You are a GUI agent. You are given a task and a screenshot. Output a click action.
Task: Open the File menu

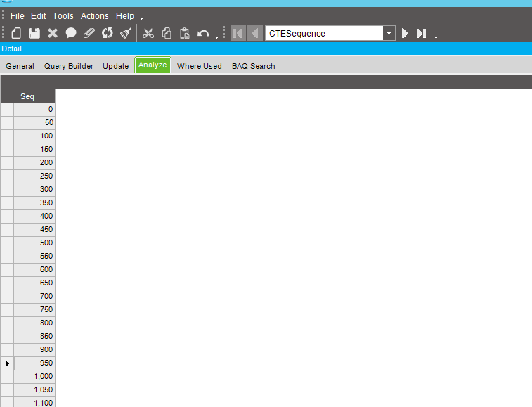coord(18,16)
